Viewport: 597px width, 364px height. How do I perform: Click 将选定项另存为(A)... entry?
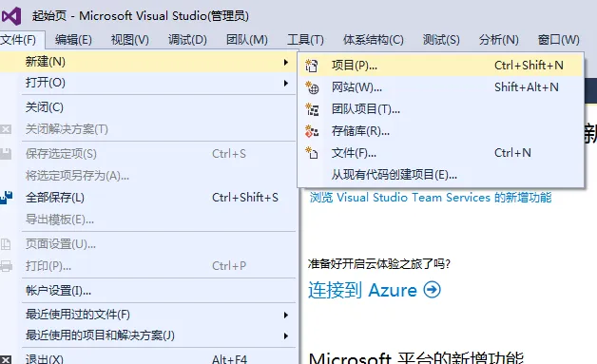tap(147, 176)
